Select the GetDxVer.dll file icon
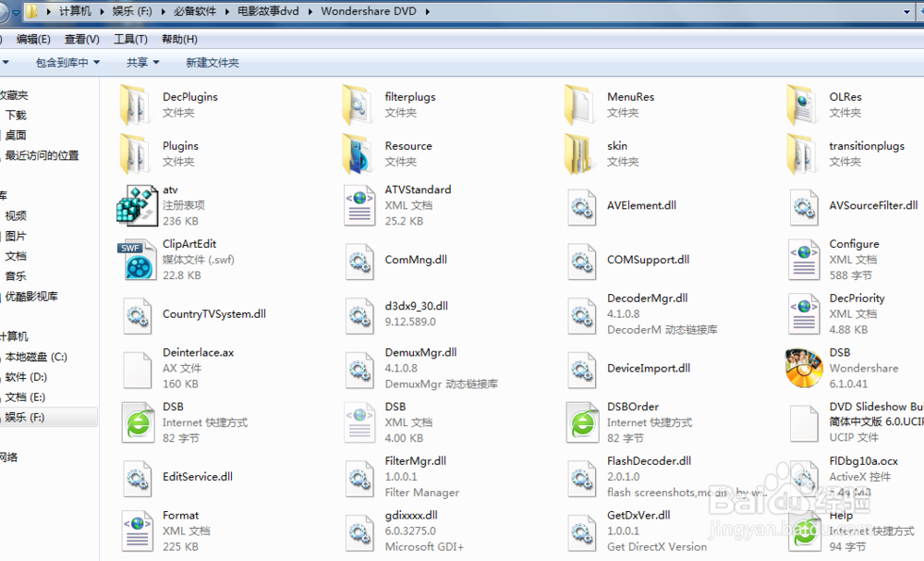The width and height of the screenshot is (924, 561). [581, 532]
